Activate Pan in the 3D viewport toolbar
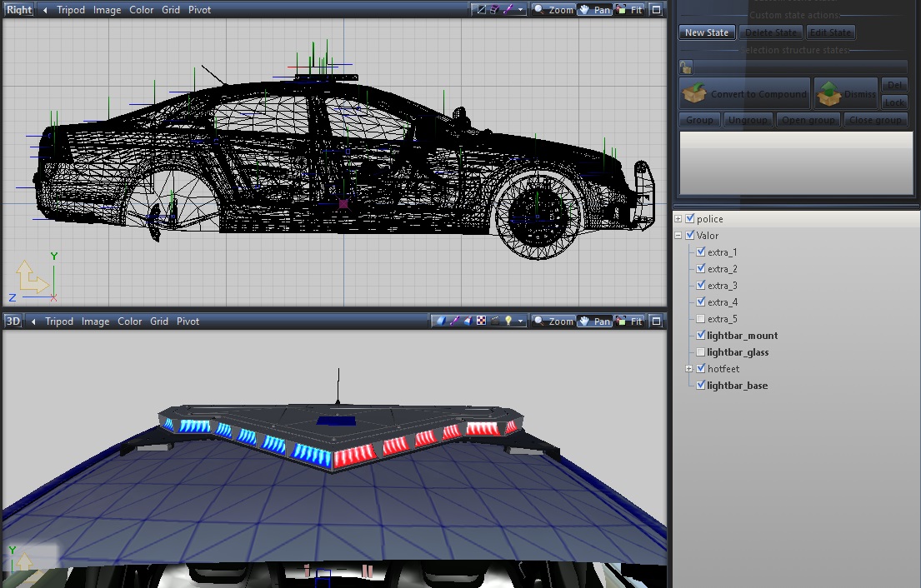921x588 pixels. coord(594,321)
